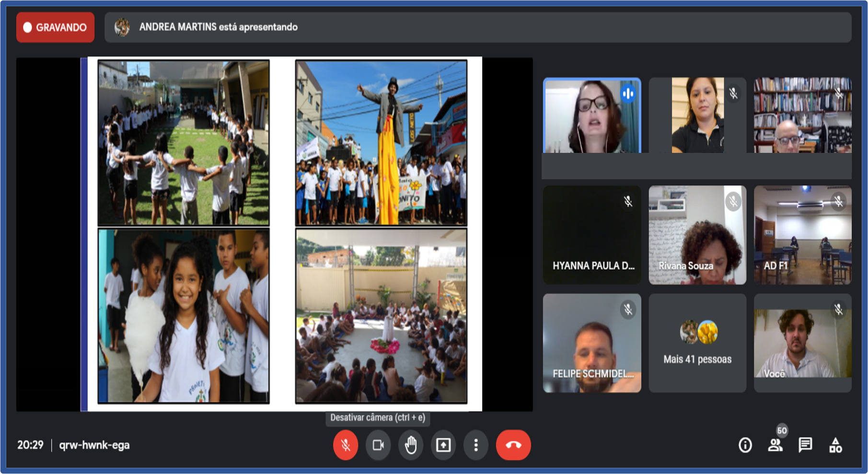Open the chat panel icon
Screen dimensions: 868x474
[805, 445]
